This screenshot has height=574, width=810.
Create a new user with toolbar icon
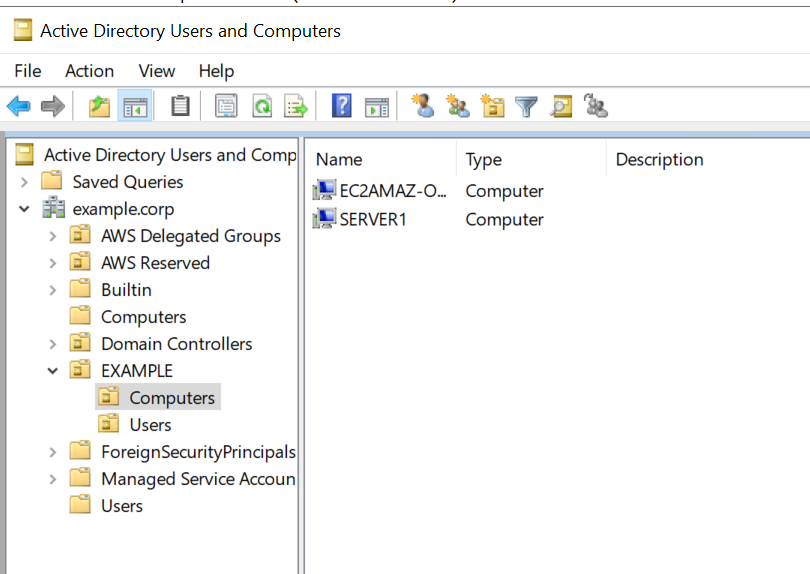[x=423, y=105]
